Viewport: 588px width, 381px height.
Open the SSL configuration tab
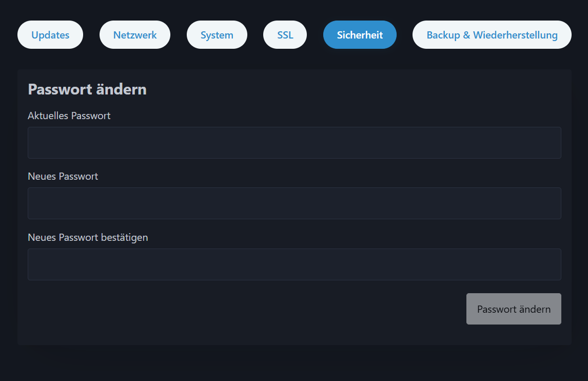285,34
